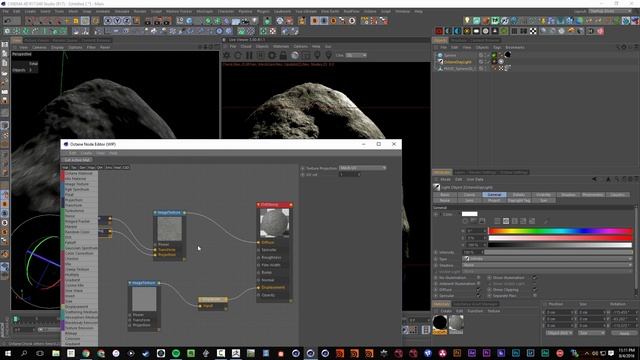Image resolution: width=640 pixels, height=360 pixels.
Task: Open Spotify from the taskbar
Action: point(176,353)
